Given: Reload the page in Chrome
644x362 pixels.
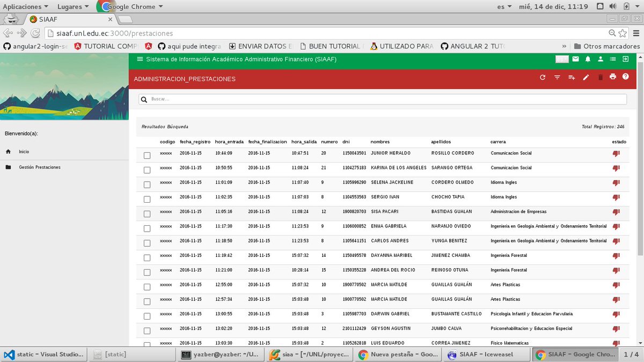Looking at the screenshot, I should (x=35, y=33).
